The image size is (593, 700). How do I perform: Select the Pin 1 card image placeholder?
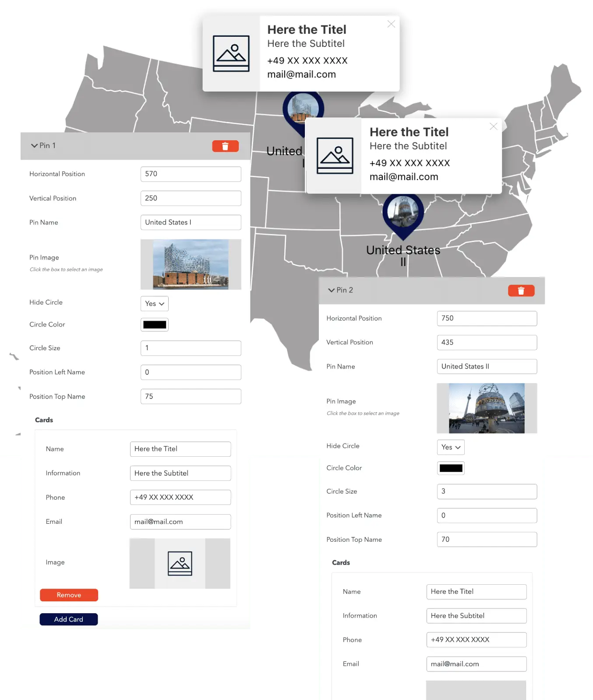coord(180,563)
